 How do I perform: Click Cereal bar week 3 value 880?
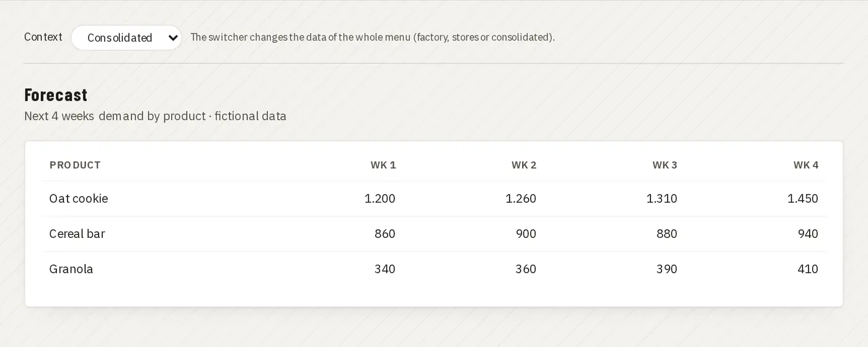point(667,234)
